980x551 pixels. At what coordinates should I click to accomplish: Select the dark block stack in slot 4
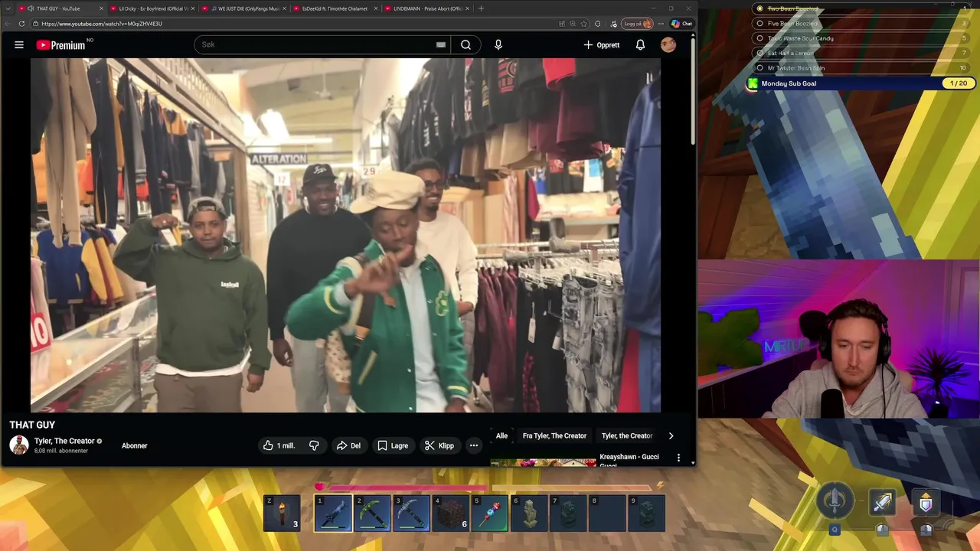pos(451,514)
